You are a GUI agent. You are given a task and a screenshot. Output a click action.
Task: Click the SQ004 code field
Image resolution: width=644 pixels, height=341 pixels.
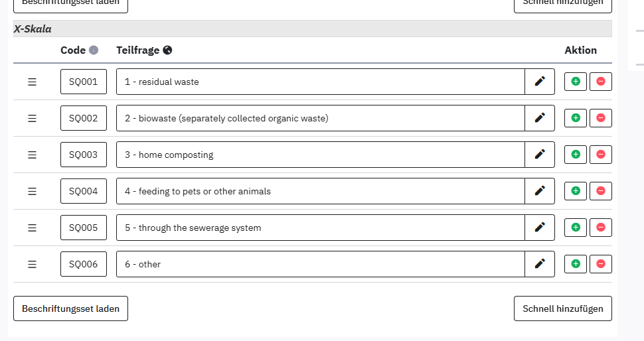pyautogui.click(x=84, y=191)
